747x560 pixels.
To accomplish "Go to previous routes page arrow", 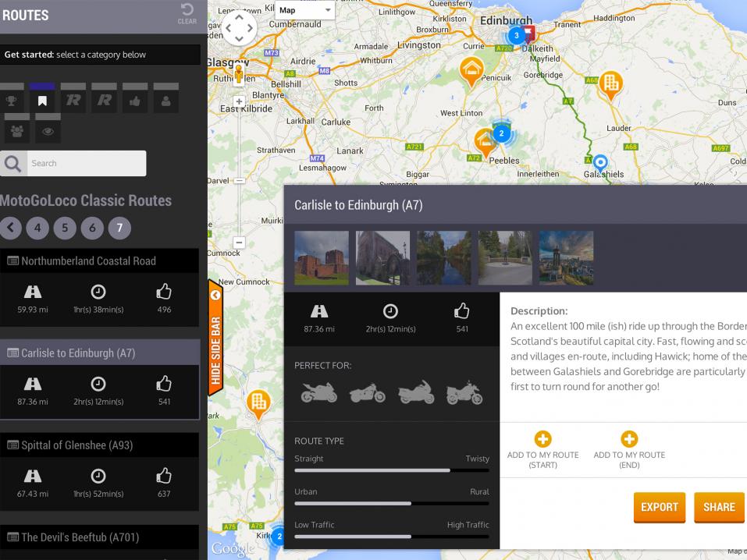I will [x=10, y=228].
